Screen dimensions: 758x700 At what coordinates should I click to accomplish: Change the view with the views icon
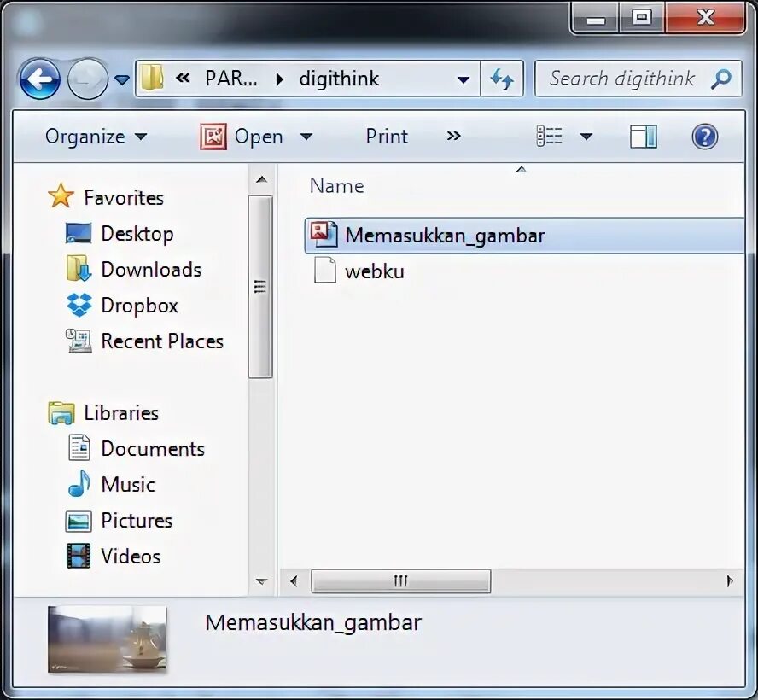(550, 137)
